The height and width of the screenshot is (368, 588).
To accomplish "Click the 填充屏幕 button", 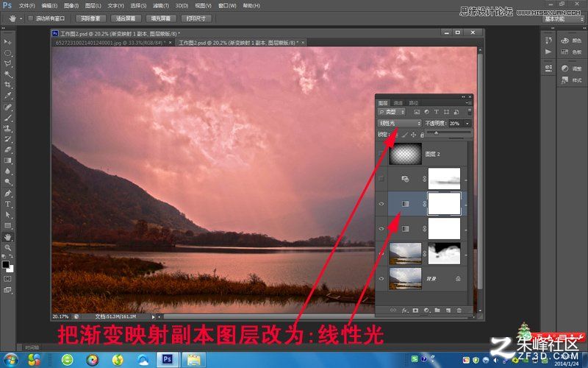I will point(161,18).
